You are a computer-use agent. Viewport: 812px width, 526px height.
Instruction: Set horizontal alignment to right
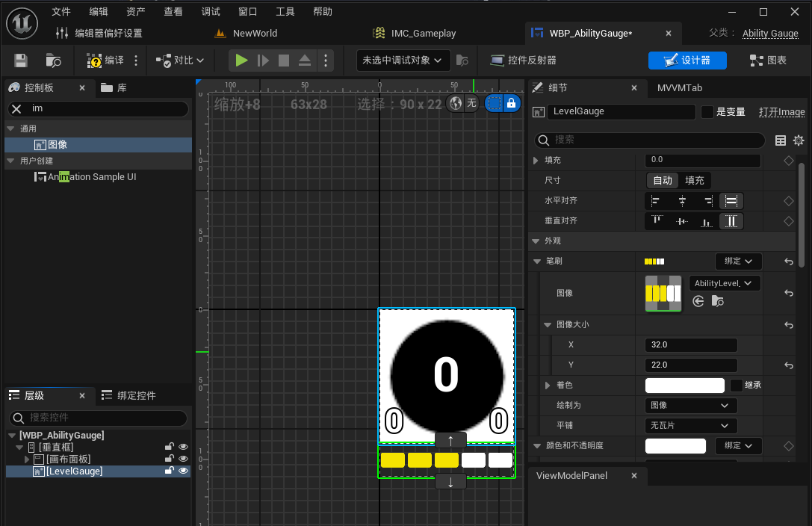tap(708, 201)
